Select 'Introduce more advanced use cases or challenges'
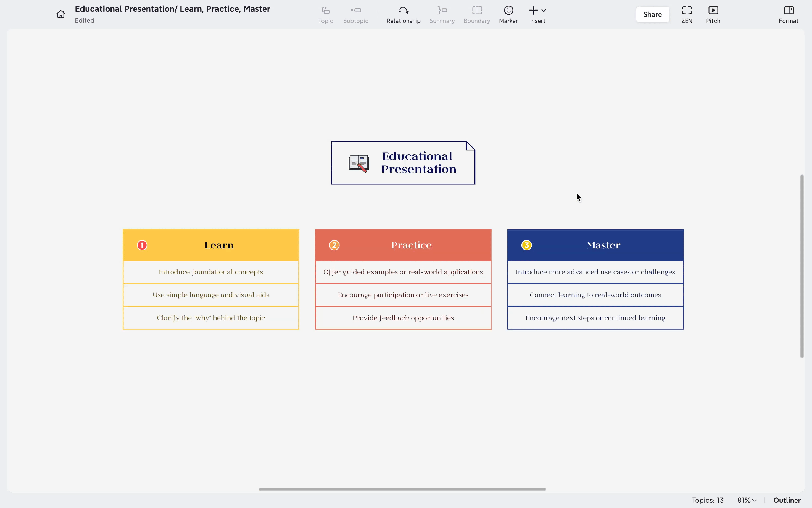 point(595,272)
